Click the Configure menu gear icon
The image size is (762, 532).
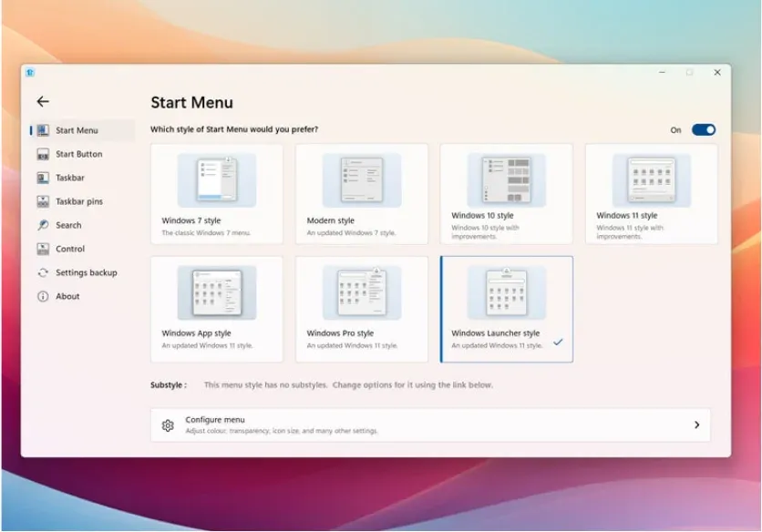168,425
